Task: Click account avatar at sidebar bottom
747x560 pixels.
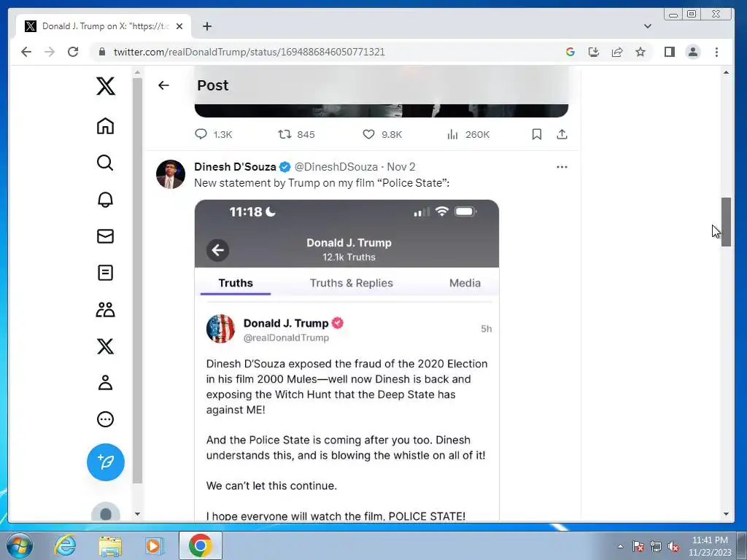Action: point(105,513)
